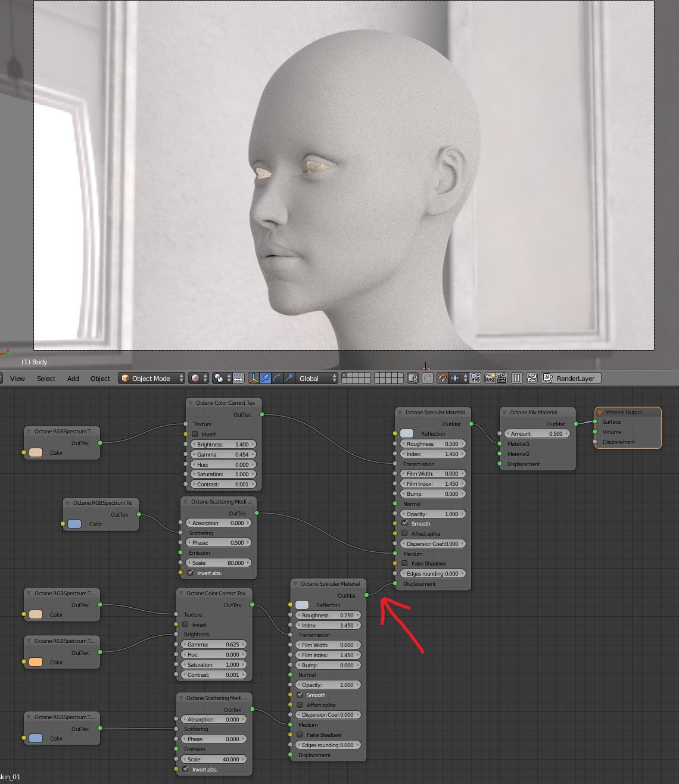Viewport: 679px width, 784px height.
Task: Click the Brightness 1.400 slider field
Action: [x=223, y=444]
